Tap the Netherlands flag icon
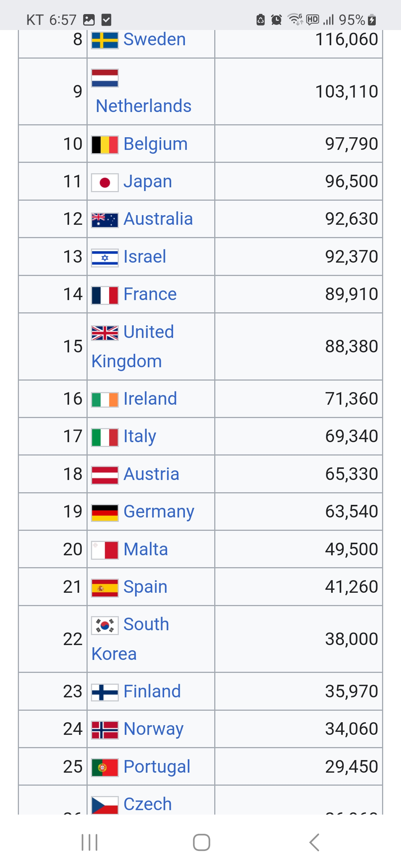The image size is (401, 868). point(105,78)
